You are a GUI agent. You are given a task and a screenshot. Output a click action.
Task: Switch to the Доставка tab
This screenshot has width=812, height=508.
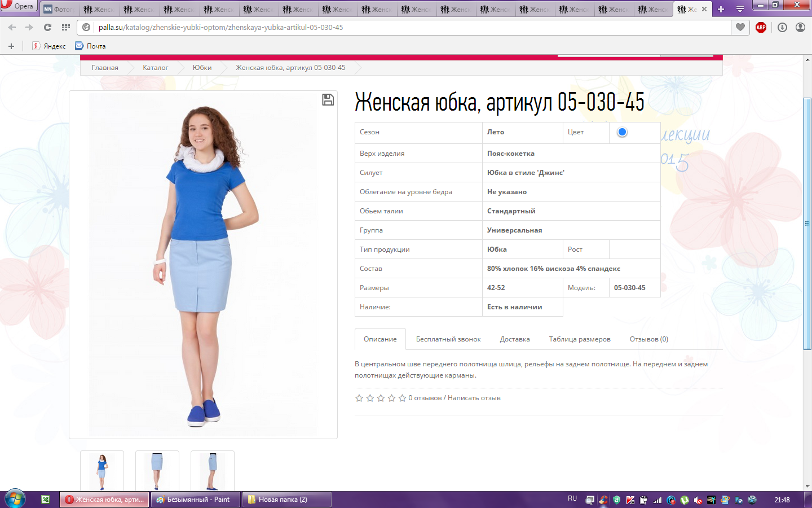pyautogui.click(x=514, y=339)
